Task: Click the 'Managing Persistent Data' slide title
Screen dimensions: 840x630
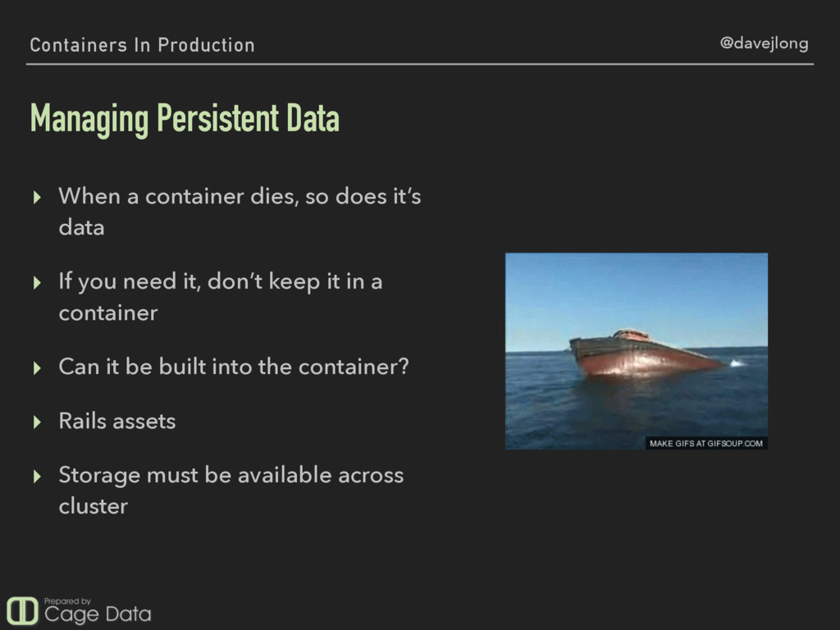Action: (185, 119)
